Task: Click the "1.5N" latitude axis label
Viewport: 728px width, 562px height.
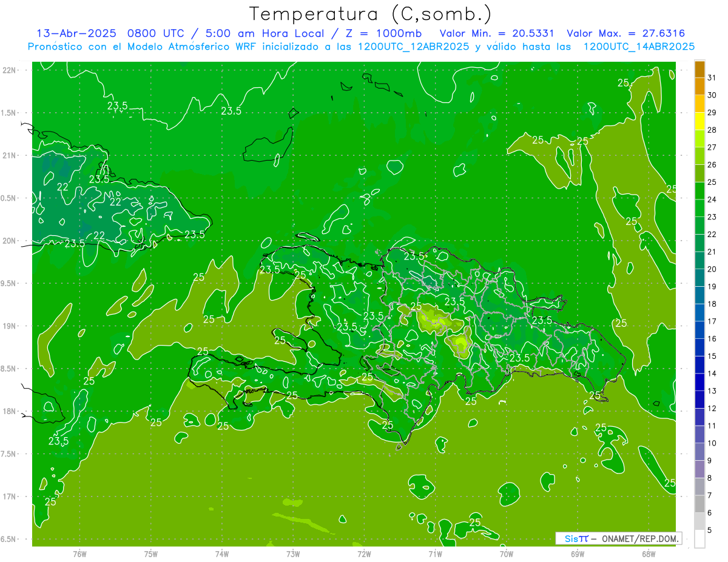Action: (x=10, y=113)
